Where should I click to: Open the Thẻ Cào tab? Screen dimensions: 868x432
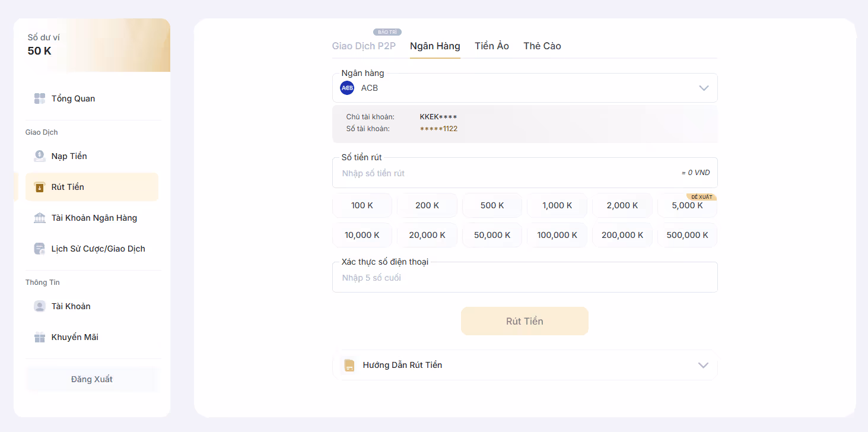[x=542, y=46]
